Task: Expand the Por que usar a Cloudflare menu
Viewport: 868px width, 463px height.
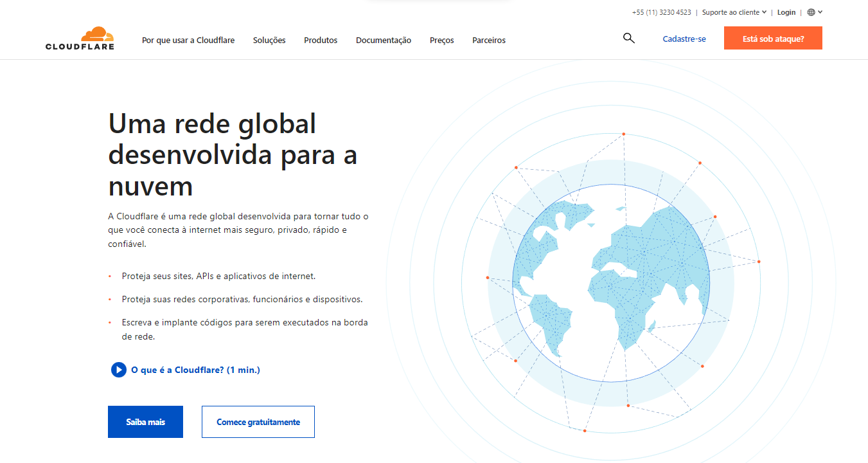Action: 188,40
